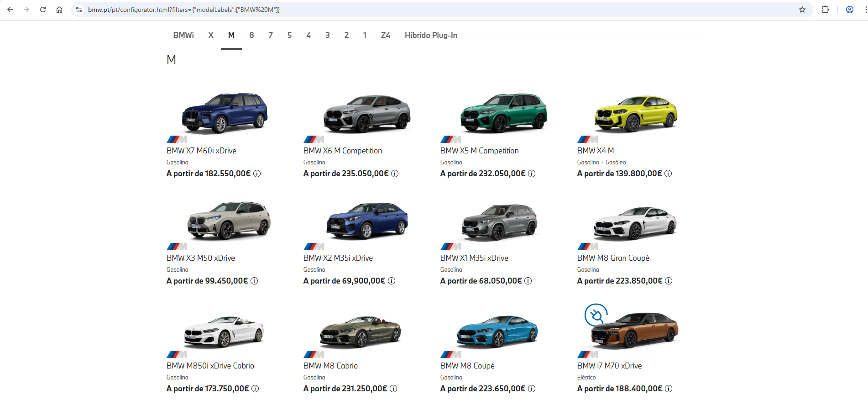Image resolution: width=868 pixels, height=400 pixels.
Task: Show price info for BMW X6 M Competition
Action: 395,174
